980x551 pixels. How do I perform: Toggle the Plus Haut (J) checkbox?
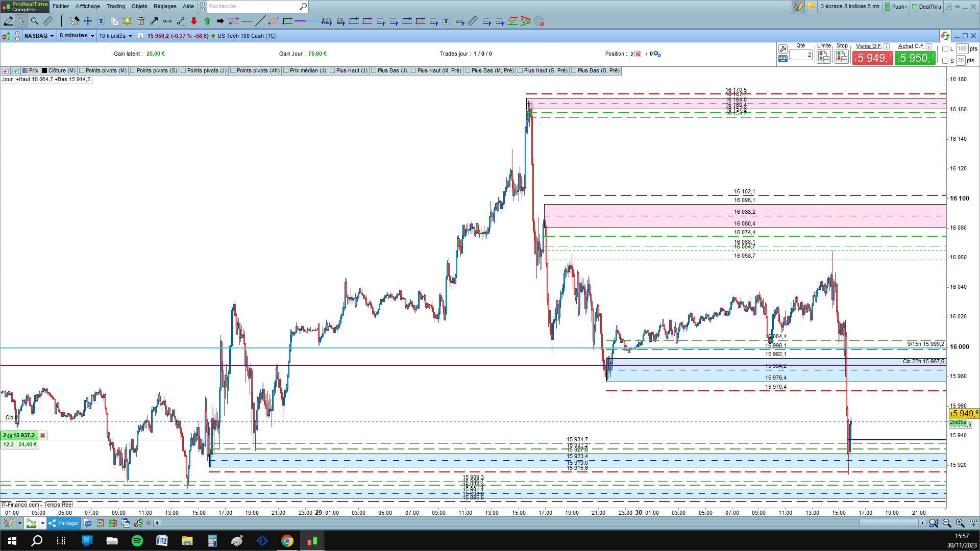tap(333, 71)
